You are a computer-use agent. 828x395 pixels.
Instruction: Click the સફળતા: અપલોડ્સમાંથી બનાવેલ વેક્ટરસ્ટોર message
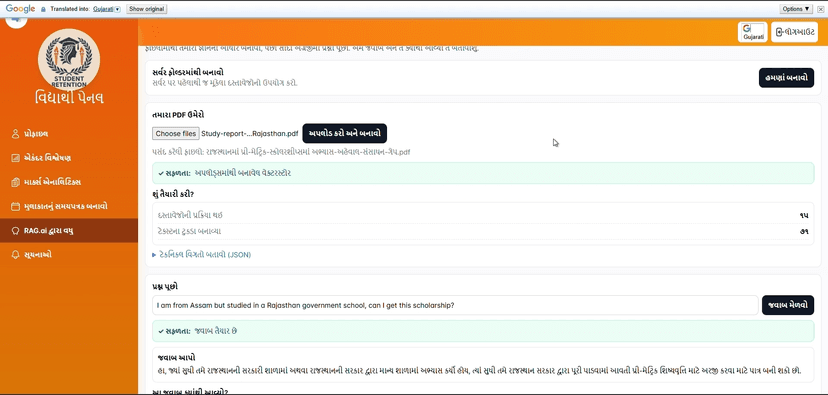pyautogui.click(x=483, y=173)
